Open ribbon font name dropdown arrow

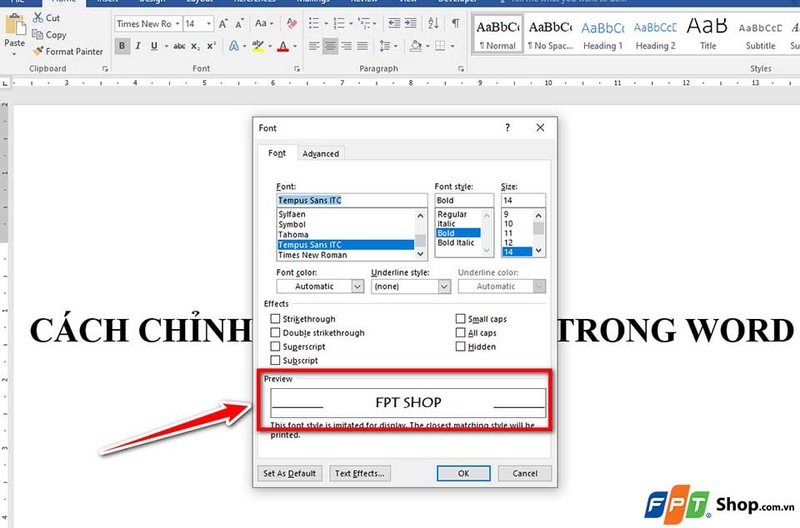177,24
